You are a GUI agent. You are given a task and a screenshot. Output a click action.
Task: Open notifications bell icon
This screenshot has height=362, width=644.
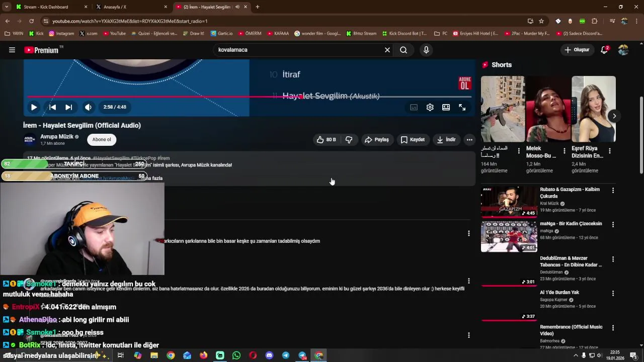[605, 50]
